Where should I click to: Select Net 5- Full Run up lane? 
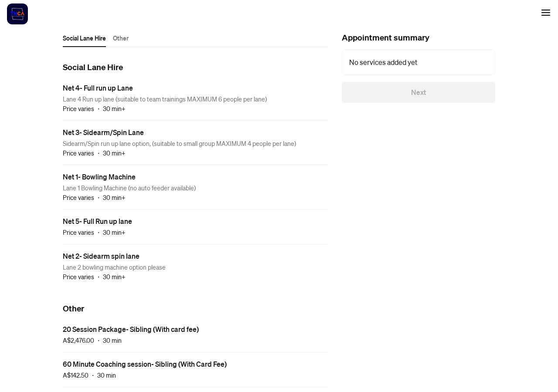tap(195, 227)
